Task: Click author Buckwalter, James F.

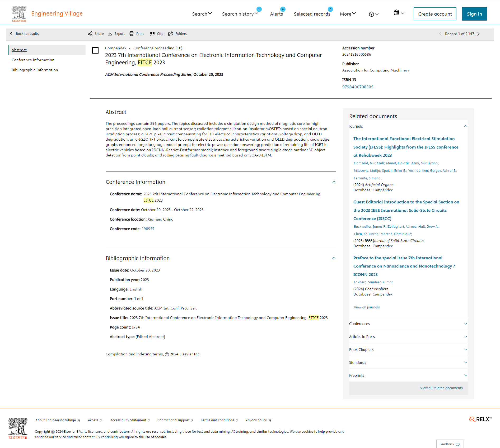Action: click(370, 227)
